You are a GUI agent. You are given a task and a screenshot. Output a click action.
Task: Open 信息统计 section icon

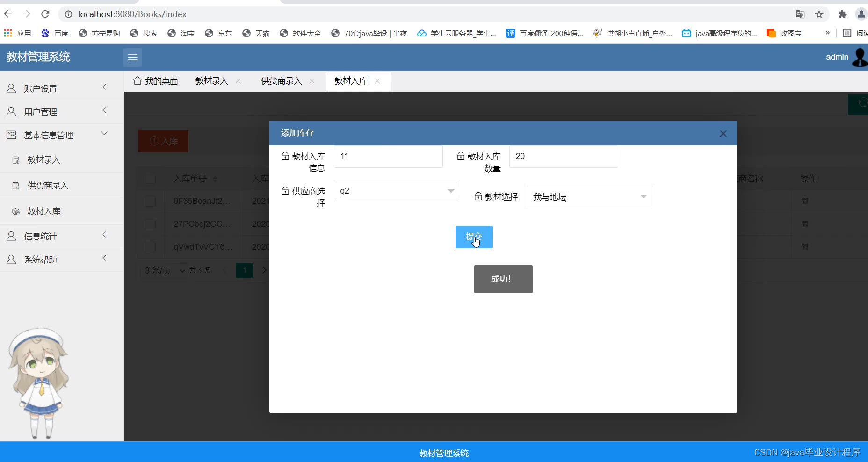(11, 236)
